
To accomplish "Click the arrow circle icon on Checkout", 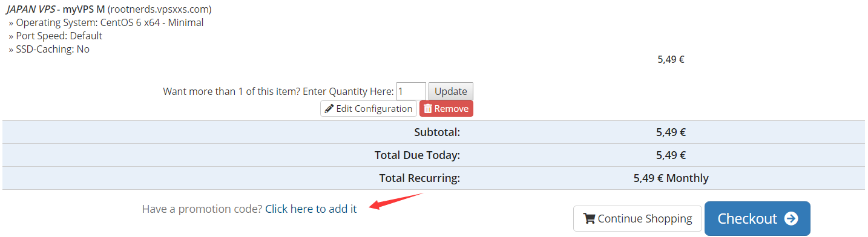I will [791, 218].
